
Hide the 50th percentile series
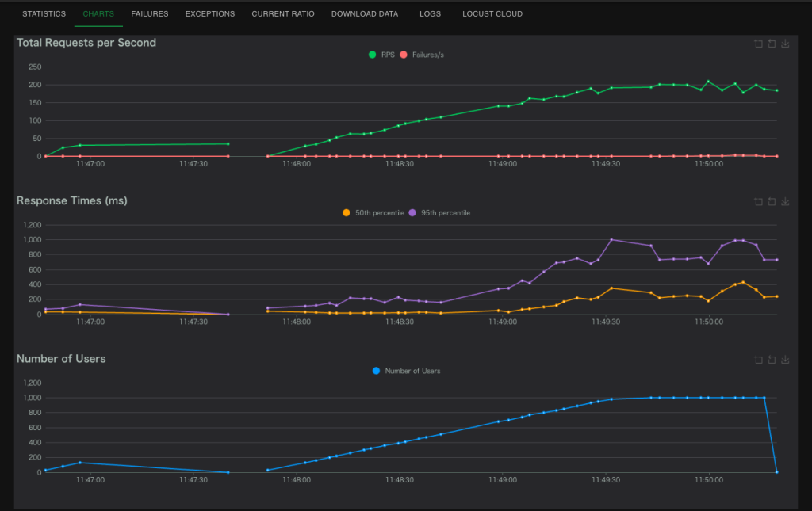(x=373, y=212)
